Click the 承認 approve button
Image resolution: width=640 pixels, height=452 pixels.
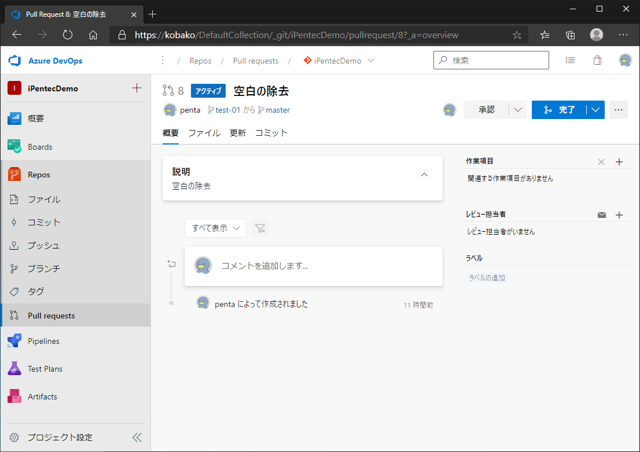[486, 110]
